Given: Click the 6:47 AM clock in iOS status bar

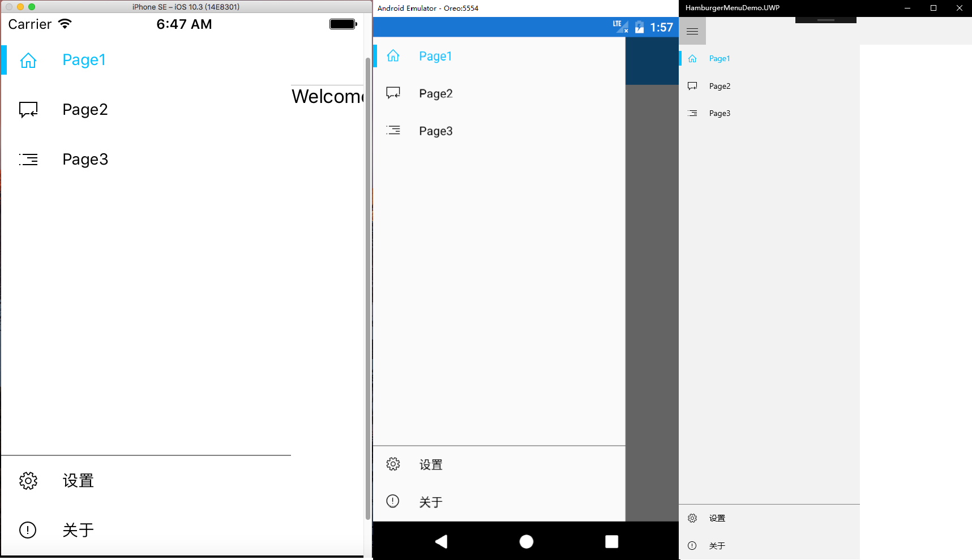Looking at the screenshot, I should pyautogui.click(x=184, y=24).
